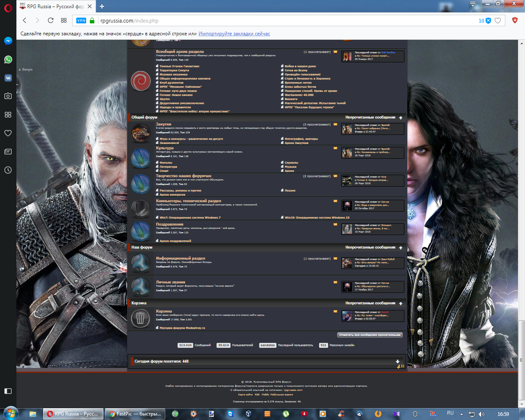Image resolution: width=525 pixels, height=420 pixels.
Task: Click the 'Вверх' back-to-top link
Action: (25, 70)
